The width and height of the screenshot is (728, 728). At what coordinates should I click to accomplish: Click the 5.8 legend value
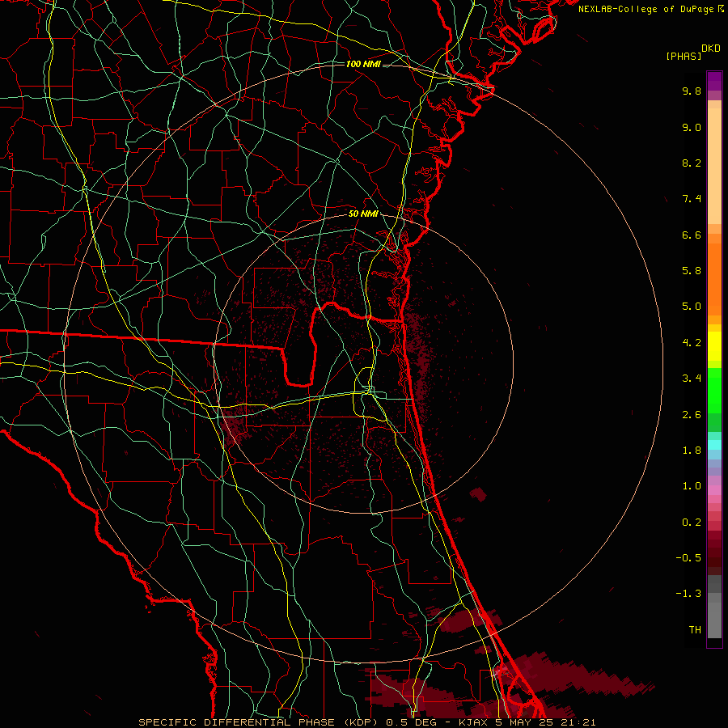point(692,271)
